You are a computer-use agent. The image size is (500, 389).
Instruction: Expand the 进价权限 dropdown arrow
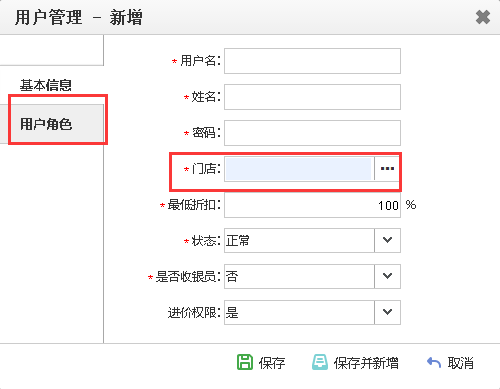[387, 312]
